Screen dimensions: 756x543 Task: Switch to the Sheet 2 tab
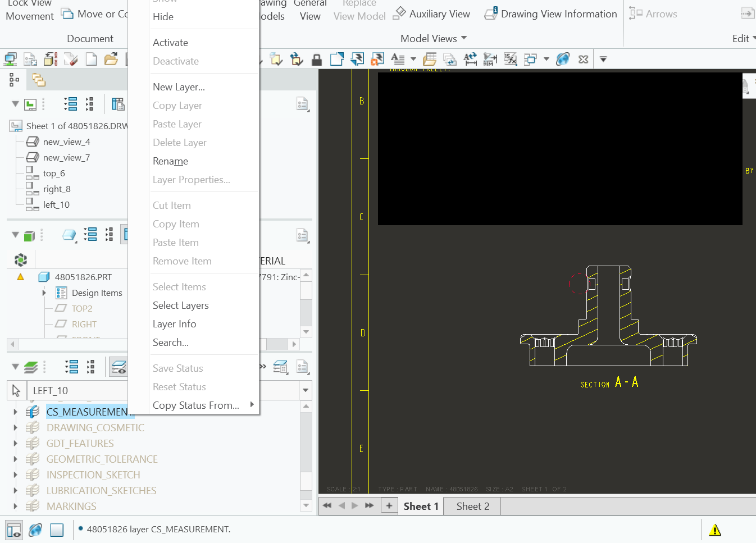(472, 506)
